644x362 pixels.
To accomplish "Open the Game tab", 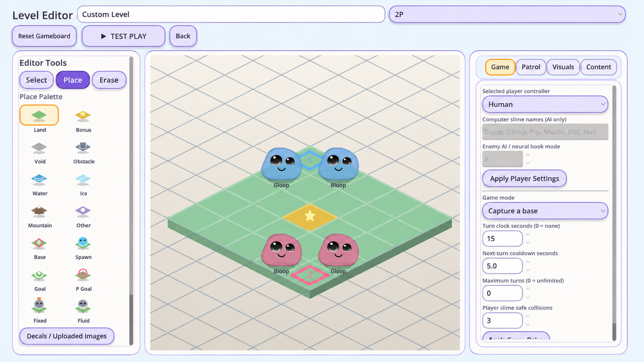I will click(x=500, y=67).
